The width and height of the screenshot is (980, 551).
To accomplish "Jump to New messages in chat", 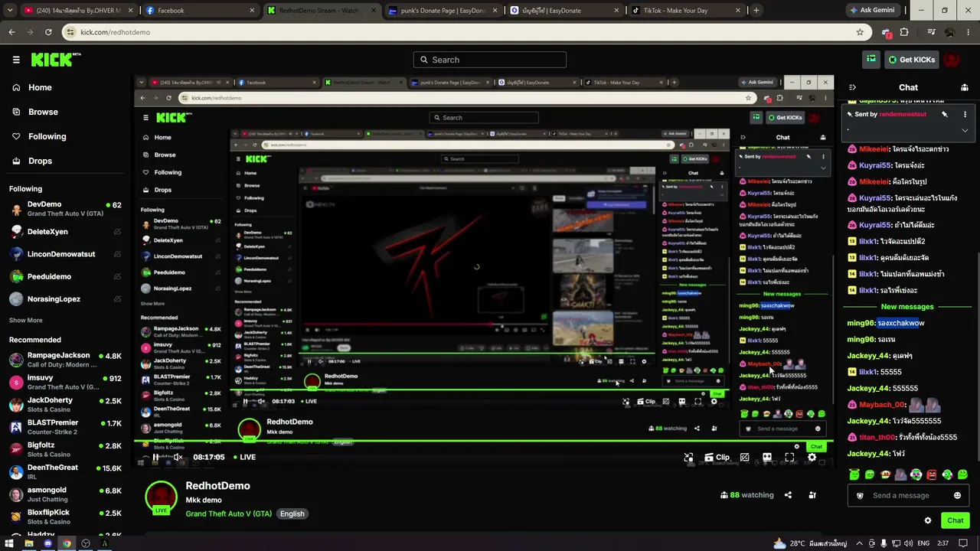I will tap(907, 307).
